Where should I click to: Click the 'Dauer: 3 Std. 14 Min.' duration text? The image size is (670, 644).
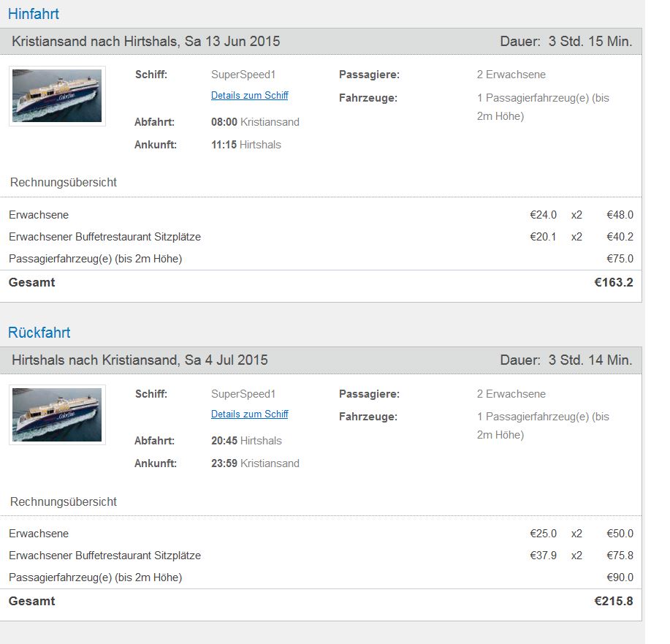[566, 360]
